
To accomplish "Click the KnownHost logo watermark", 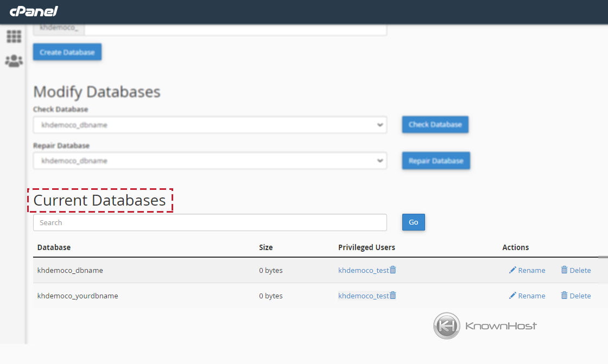I will 486,325.
